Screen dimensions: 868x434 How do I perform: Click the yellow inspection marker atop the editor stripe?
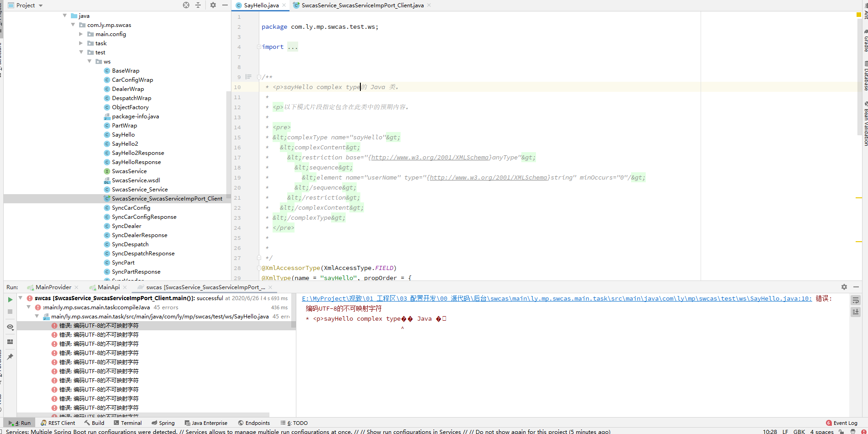point(859,15)
